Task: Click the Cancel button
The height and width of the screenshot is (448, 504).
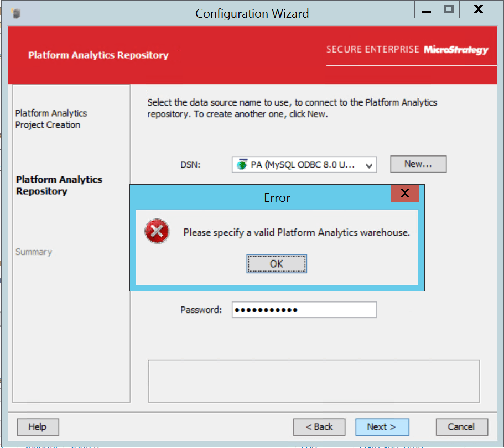Action: [x=461, y=427]
